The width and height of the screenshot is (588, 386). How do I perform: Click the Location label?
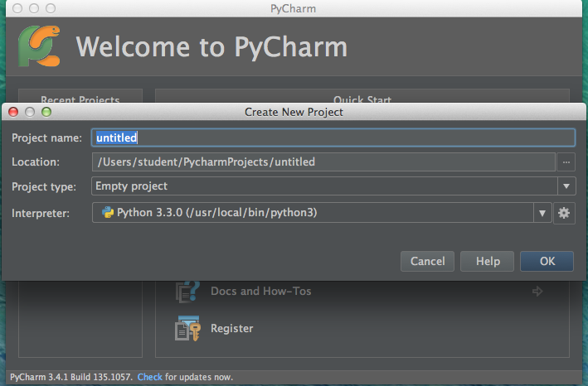[36, 162]
